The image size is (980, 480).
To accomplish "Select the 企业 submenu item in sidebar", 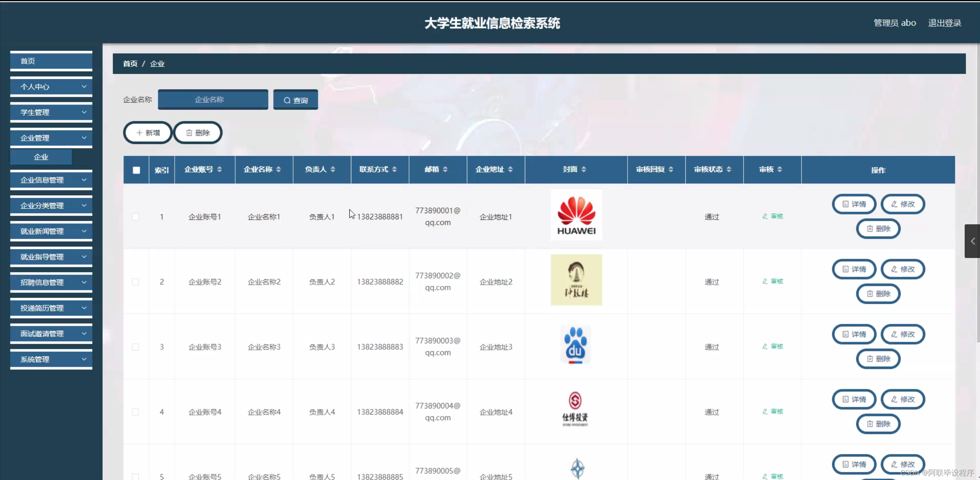I will tap(41, 157).
